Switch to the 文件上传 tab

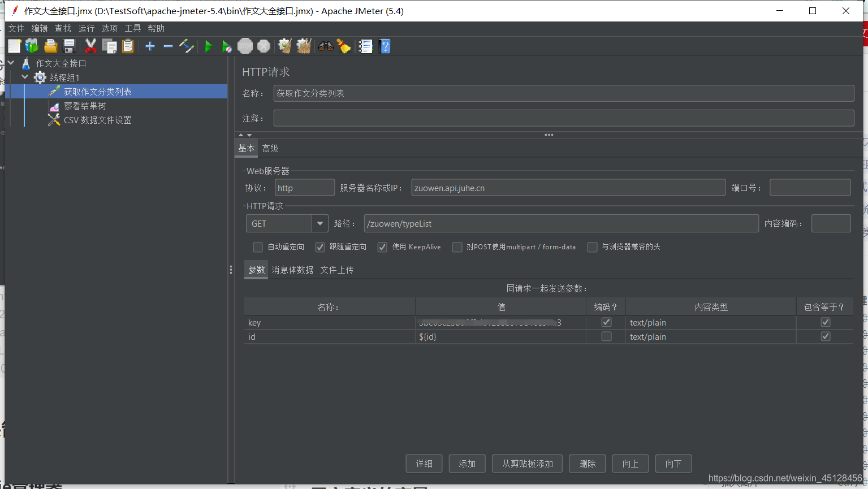pos(337,270)
